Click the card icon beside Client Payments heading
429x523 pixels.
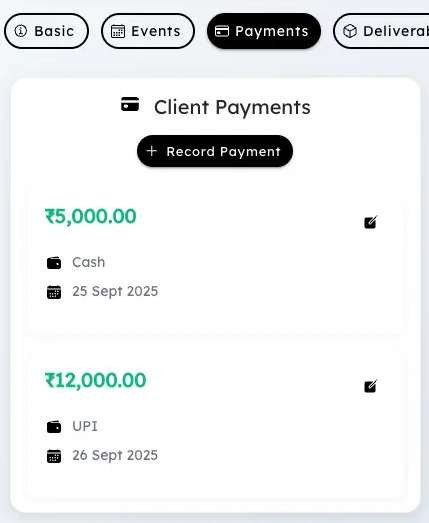(130, 104)
